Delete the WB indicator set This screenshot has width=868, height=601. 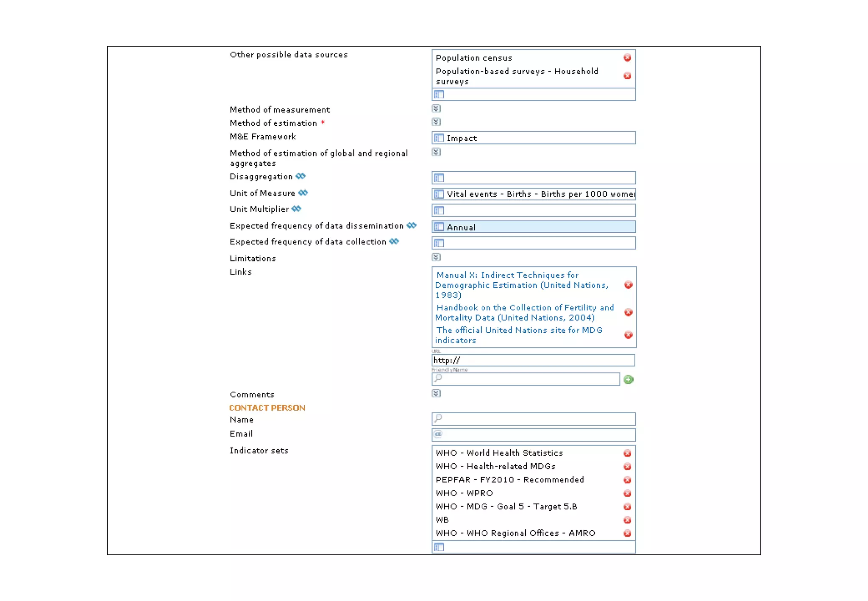pos(627,520)
